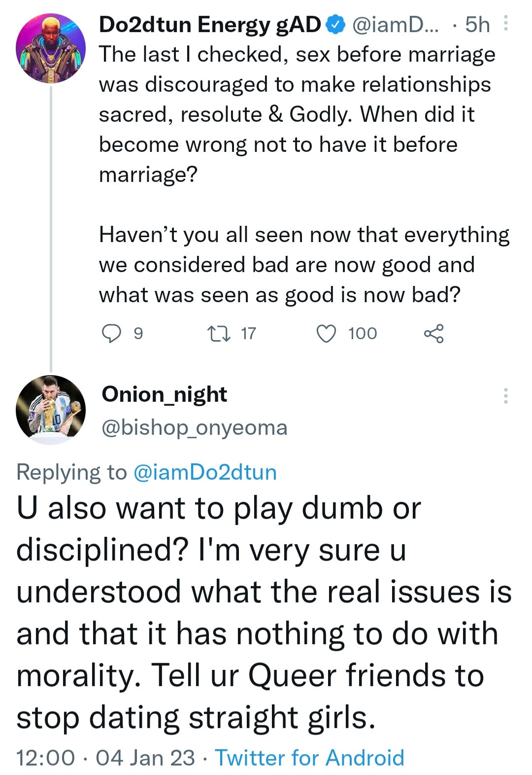This screenshot has height=775, width=532.
Task: Open three-dot menu on Onion_night reply
Action: (x=505, y=396)
